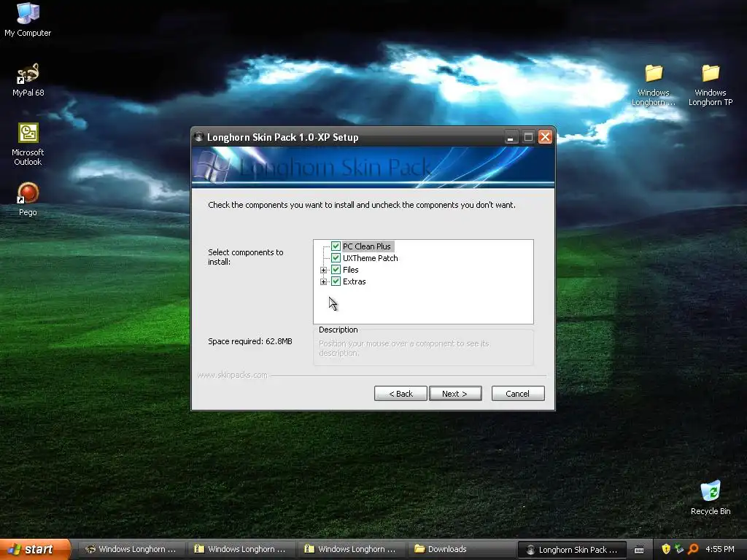Cancel the Longhorn Skin Pack setup
Screen dimensions: 747x560
518,393
